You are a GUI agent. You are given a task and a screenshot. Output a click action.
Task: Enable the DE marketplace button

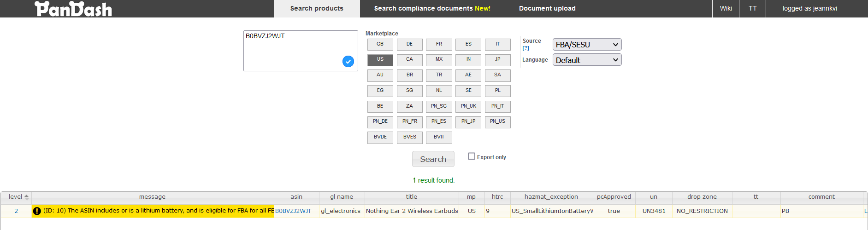(409, 44)
